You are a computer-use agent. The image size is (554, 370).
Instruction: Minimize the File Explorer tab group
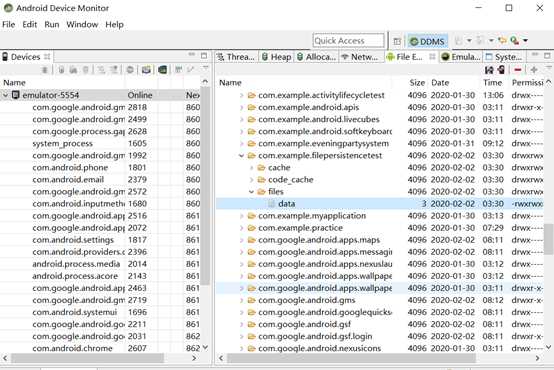(x=535, y=55)
